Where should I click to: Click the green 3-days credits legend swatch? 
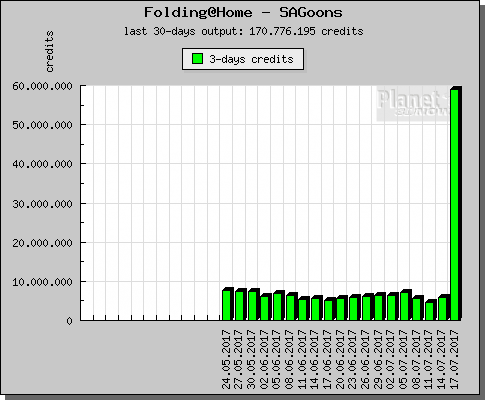pyautogui.click(x=197, y=59)
